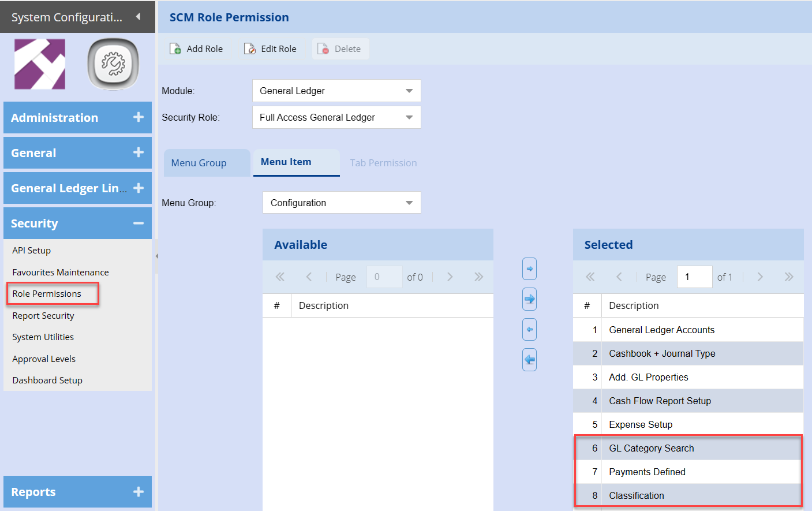Click the Edit Role icon
The image size is (812, 511).
(x=250, y=49)
